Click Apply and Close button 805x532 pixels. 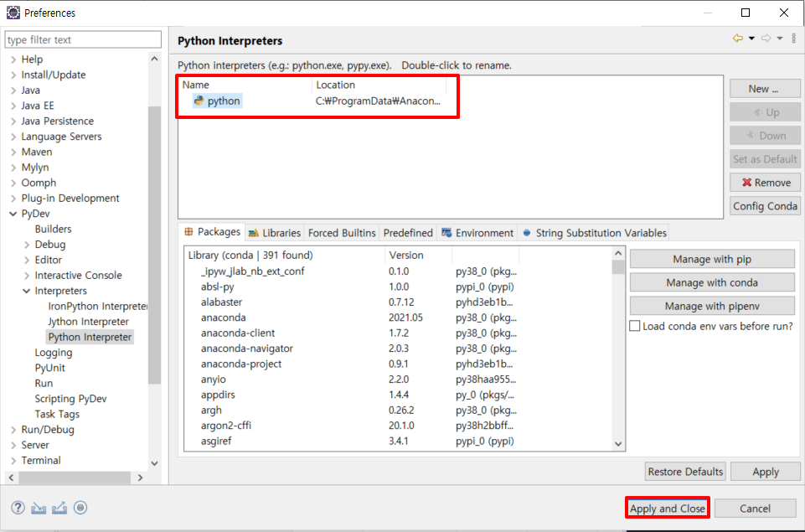pyautogui.click(x=668, y=508)
